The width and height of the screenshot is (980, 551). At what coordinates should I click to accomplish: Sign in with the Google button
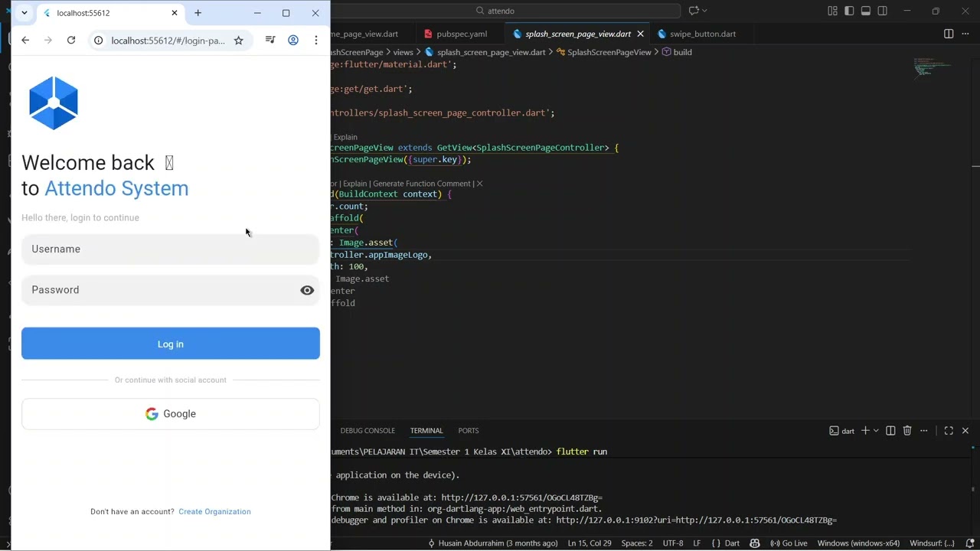coord(170,414)
